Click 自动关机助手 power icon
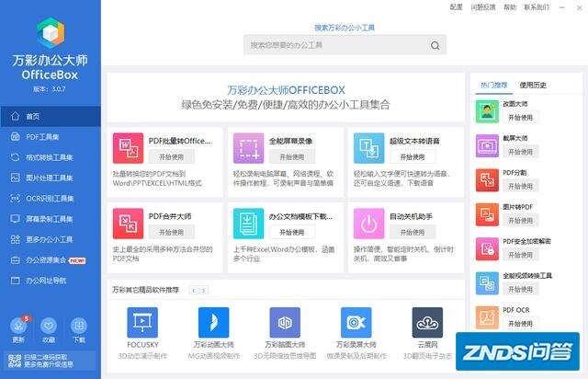This screenshot has width=588, height=379. (x=369, y=224)
